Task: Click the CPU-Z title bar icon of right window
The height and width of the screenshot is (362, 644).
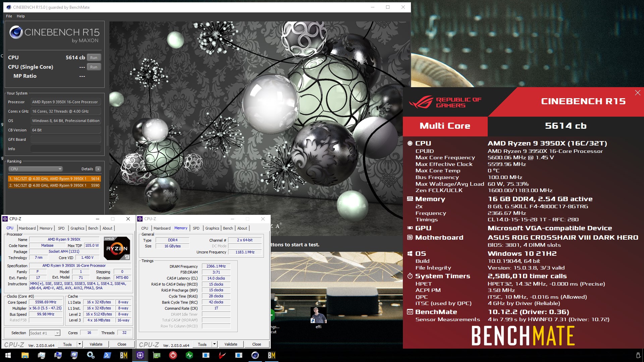Action: tap(140, 219)
